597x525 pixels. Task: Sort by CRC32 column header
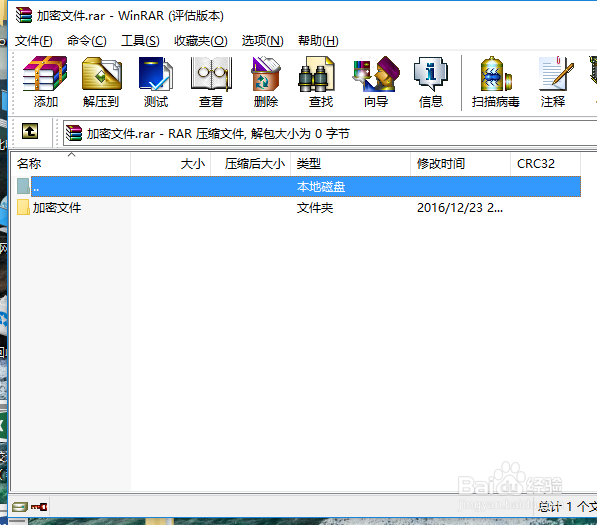click(546, 164)
